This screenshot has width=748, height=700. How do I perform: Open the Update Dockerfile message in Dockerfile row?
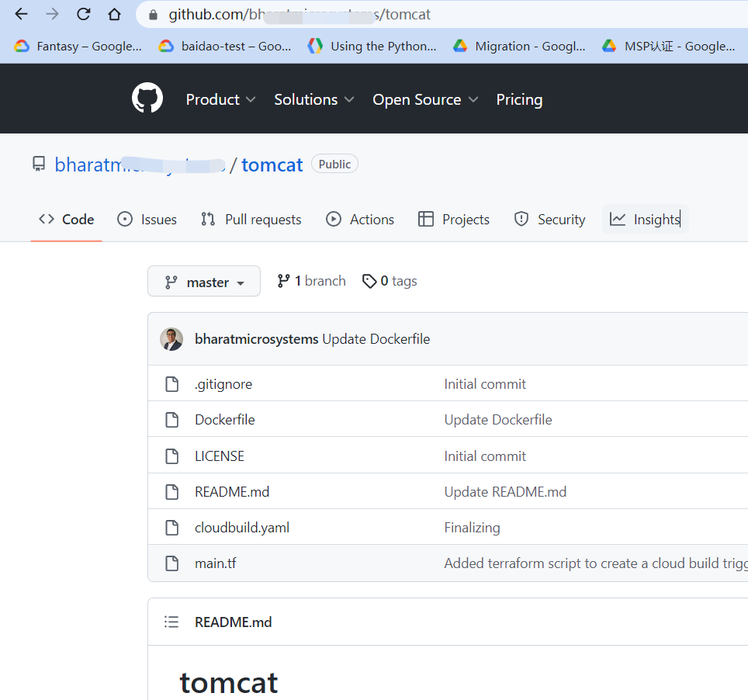[x=498, y=420]
